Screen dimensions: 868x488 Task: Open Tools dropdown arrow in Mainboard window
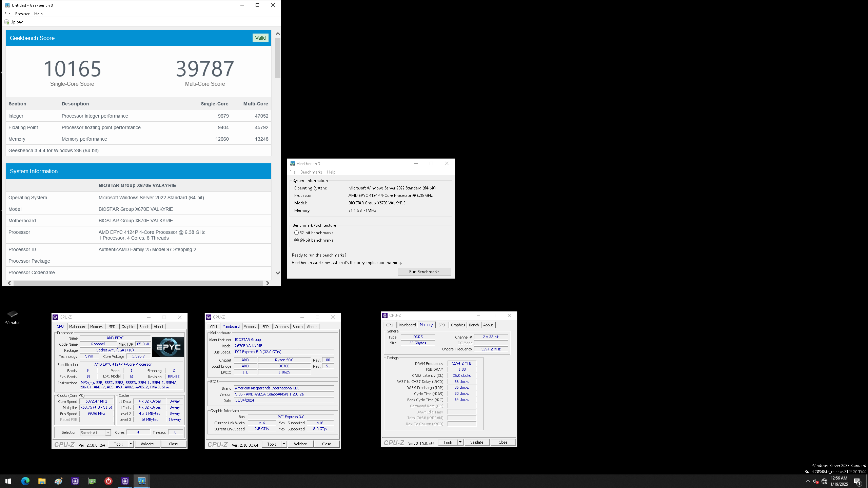pyautogui.click(x=284, y=444)
